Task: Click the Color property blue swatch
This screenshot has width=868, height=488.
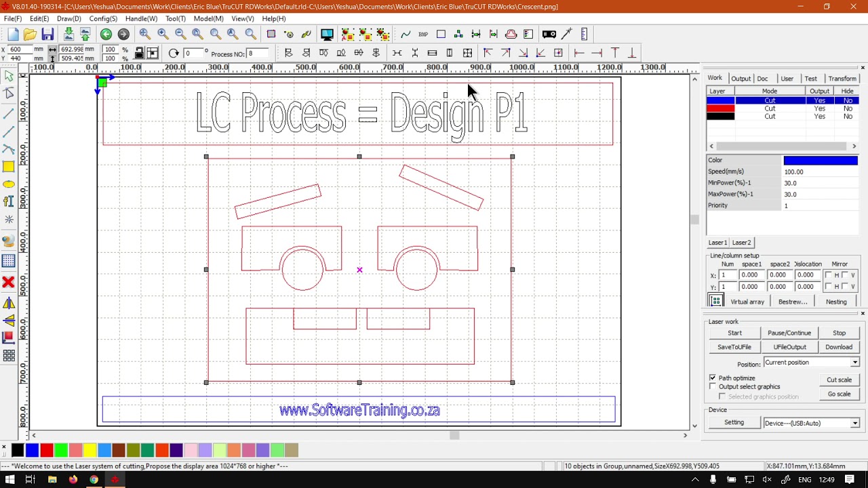Action: pos(821,161)
